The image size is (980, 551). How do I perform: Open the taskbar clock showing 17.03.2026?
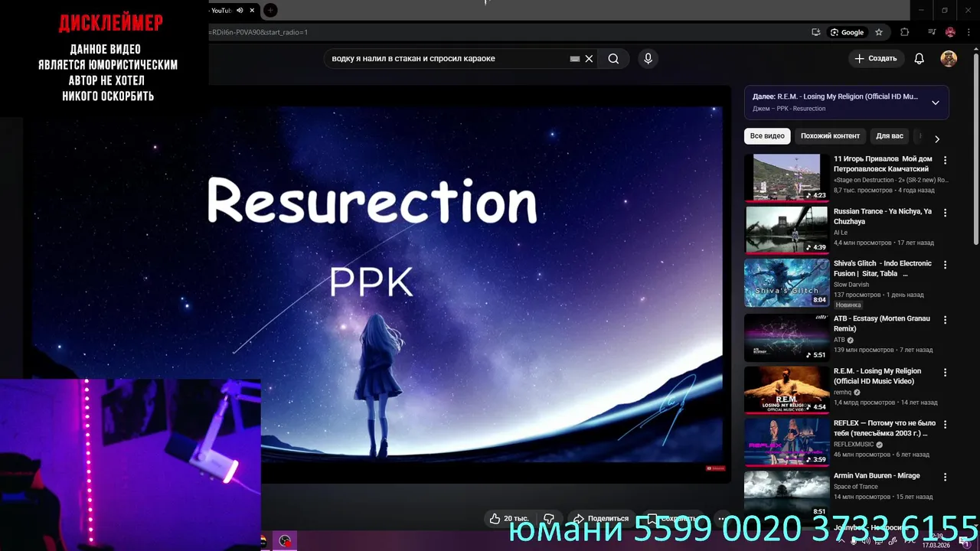(x=936, y=542)
